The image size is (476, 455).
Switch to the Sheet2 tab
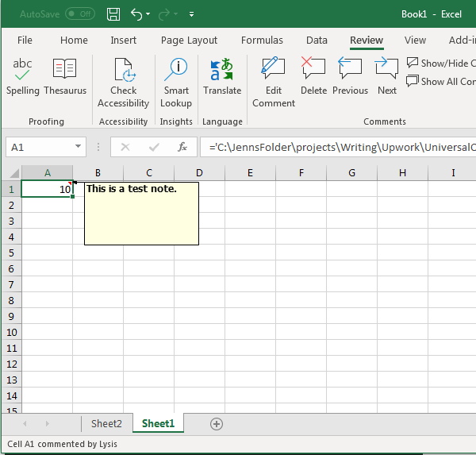tap(106, 423)
